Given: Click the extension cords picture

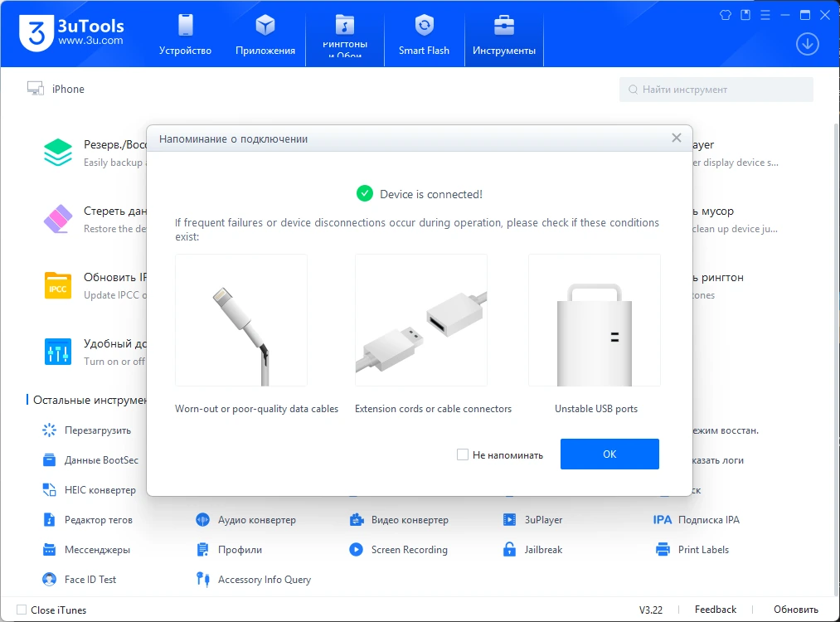Looking at the screenshot, I should (x=421, y=320).
